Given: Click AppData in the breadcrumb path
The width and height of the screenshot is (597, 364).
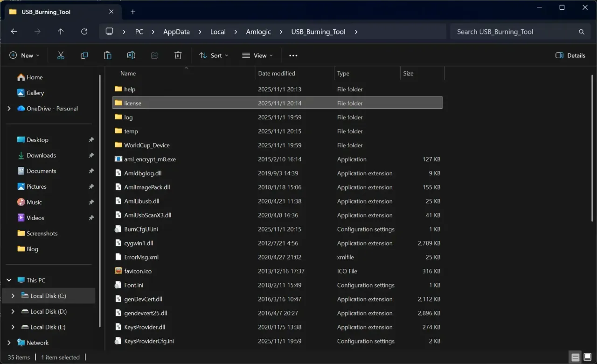Looking at the screenshot, I should 176,32.
